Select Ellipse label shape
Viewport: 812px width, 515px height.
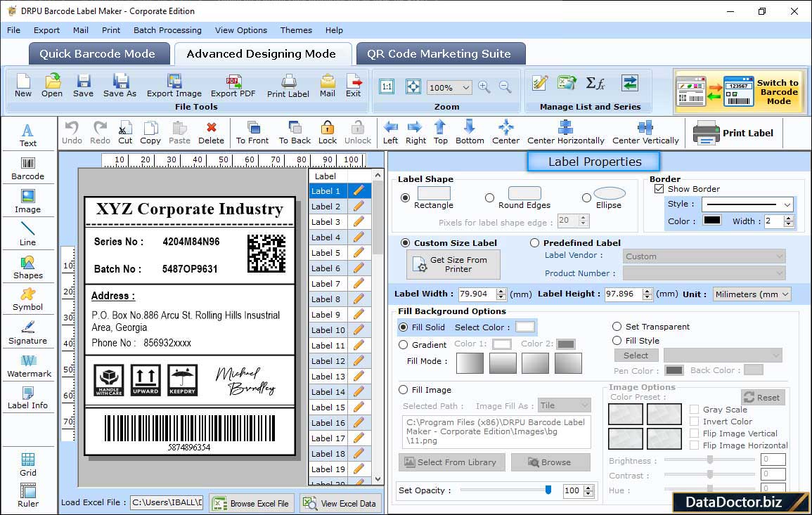pos(586,197)
